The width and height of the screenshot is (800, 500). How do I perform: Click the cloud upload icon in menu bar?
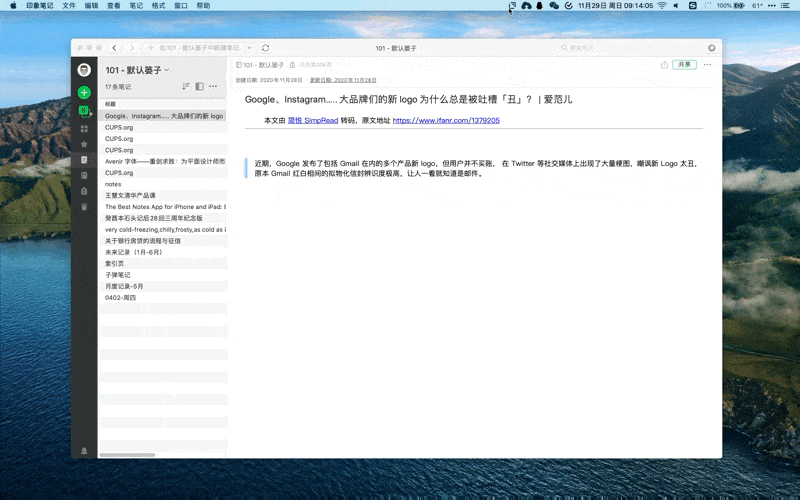pyautogui.click(x=526, y=6)
